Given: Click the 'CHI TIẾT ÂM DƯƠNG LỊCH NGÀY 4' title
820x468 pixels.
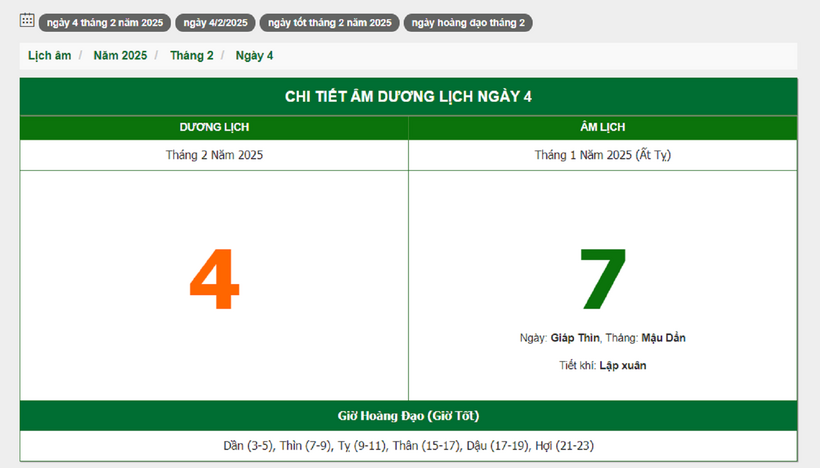Looking at the screenshot, I should [x=408, y=96].
